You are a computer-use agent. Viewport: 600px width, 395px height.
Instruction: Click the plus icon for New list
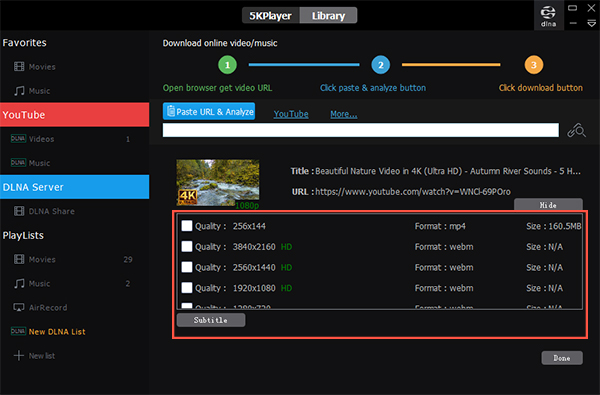tap(19, 356)
